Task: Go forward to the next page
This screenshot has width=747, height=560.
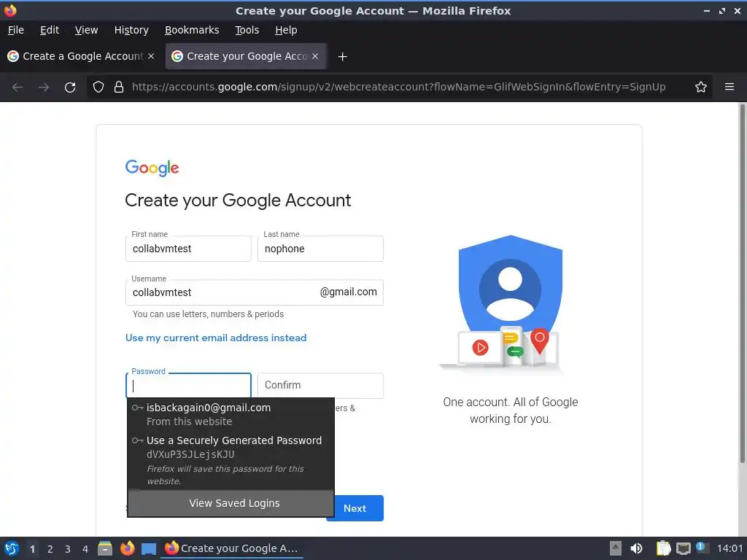Action: point(44,87)
